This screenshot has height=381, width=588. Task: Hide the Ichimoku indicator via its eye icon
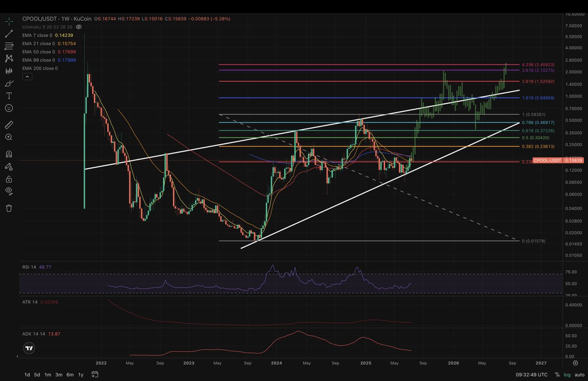[x=78, y=27]
